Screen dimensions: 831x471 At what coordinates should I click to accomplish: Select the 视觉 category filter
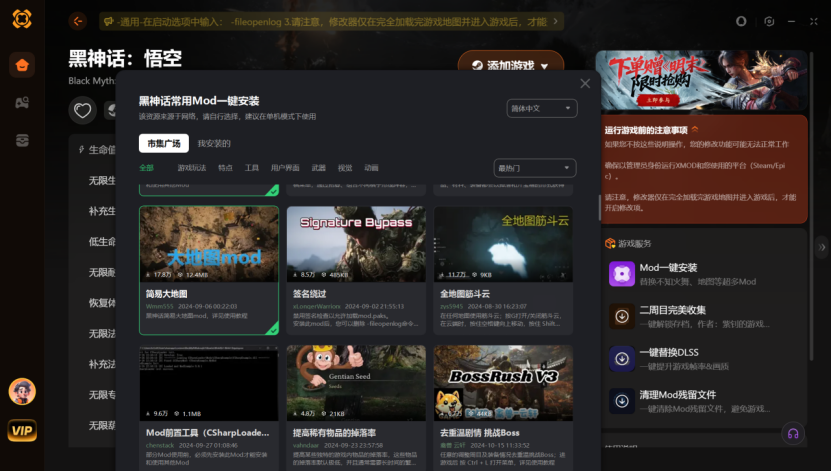click(345, 168)
